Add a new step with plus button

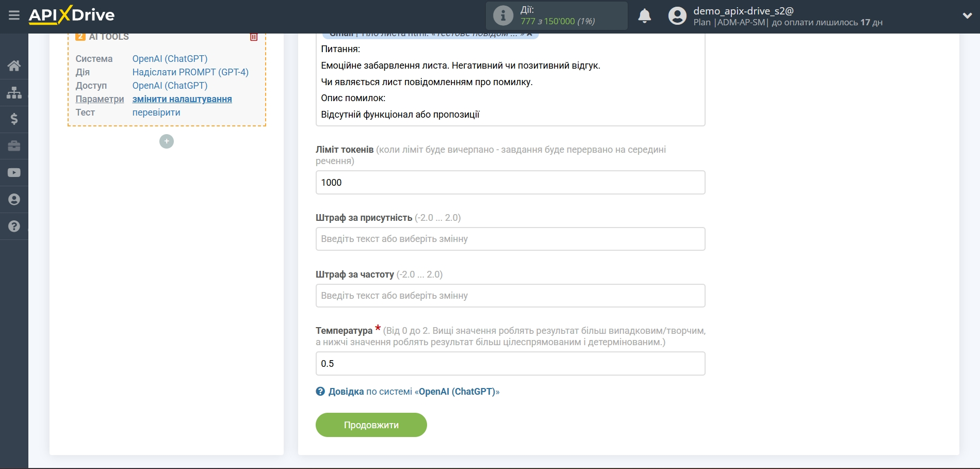pyautogui.click(x=167, y=141)
